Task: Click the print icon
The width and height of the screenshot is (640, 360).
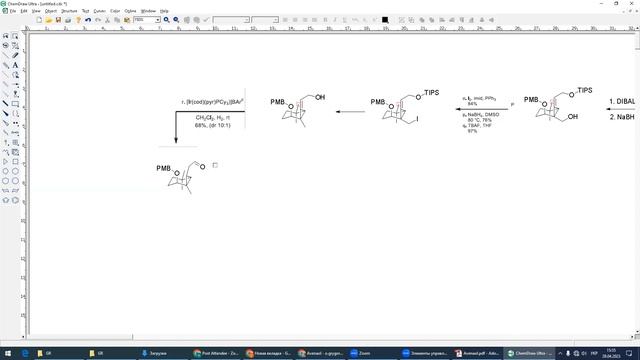Action: (x=68, y=20)
